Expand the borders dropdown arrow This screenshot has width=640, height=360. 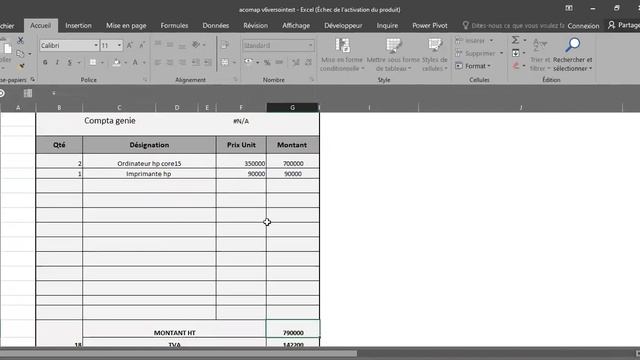pyautogui.click(x=102, y=62)
